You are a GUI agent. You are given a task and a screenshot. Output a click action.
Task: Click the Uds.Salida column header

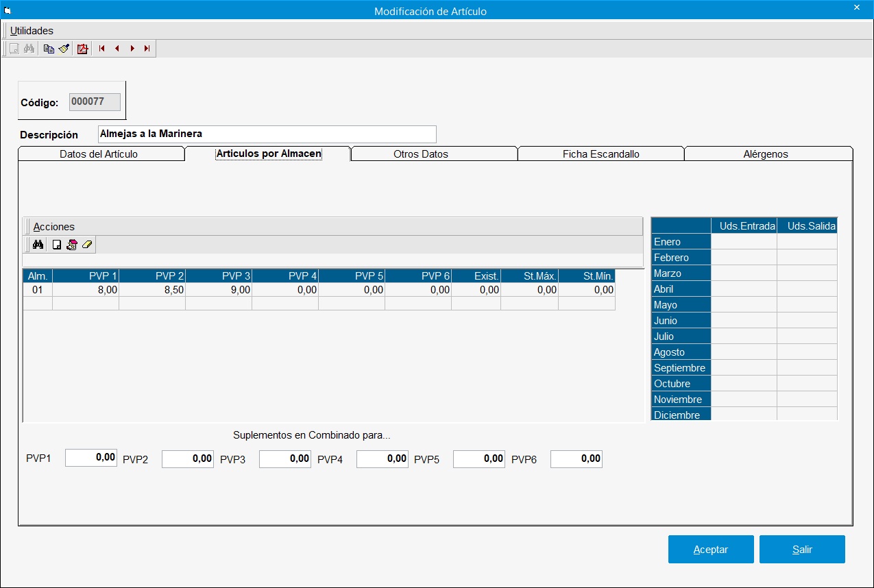(808, 225)
